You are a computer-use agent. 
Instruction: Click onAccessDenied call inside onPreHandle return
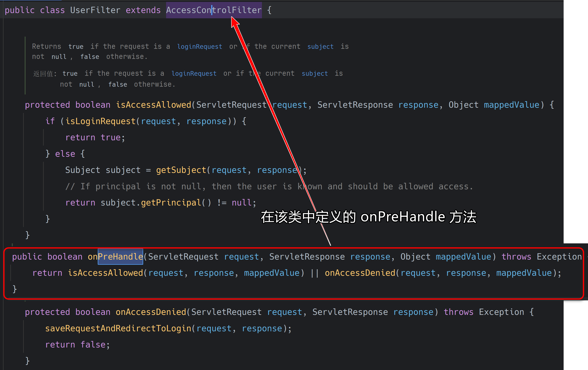click(x=360, y=273)
